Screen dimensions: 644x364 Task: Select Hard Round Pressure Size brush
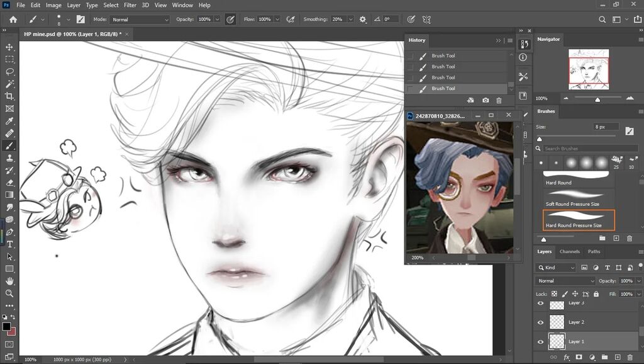(579, 220)
